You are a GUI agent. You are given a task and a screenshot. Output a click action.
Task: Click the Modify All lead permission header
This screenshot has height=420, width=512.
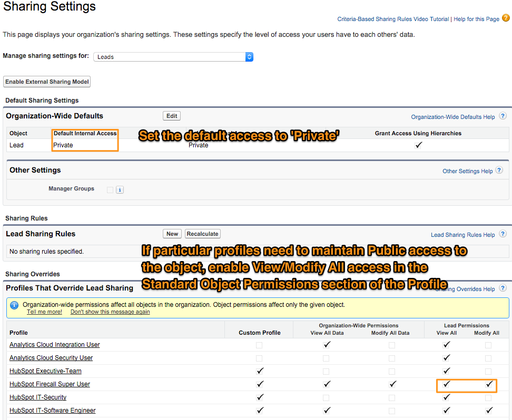[487, 333]
